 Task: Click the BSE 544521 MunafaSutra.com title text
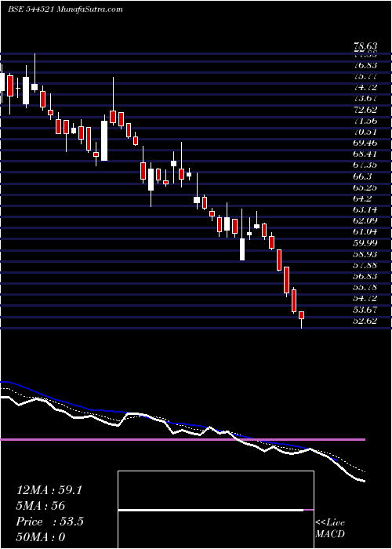point(65,9)
